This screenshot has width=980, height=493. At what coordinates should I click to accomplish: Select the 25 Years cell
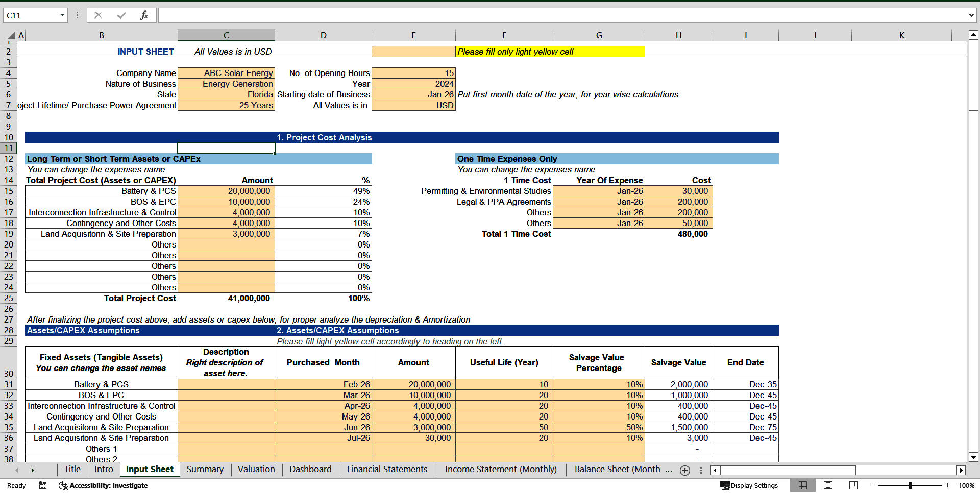tap(226, 105)
